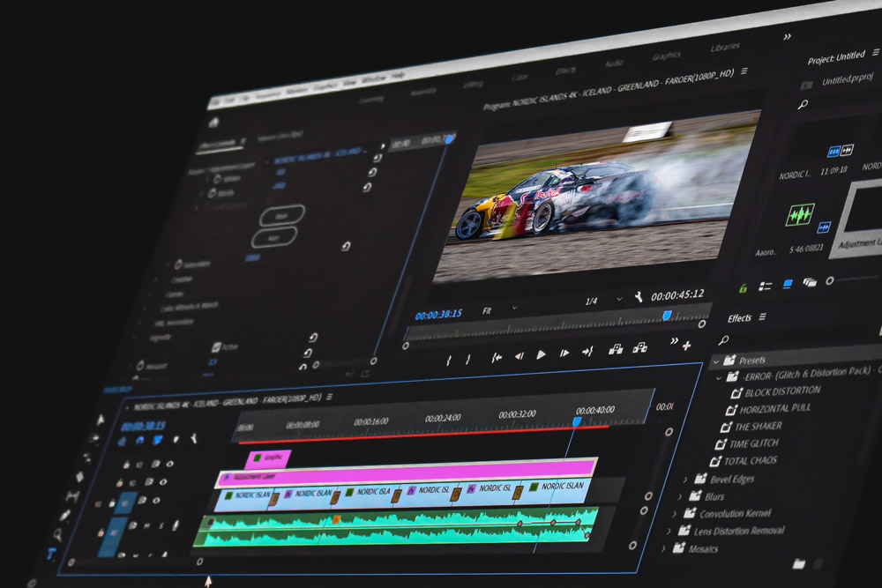Click the Extract icon in Program monitor
Image resolution: width=882 pixels, height=588 pixels.
click(640, 347)
